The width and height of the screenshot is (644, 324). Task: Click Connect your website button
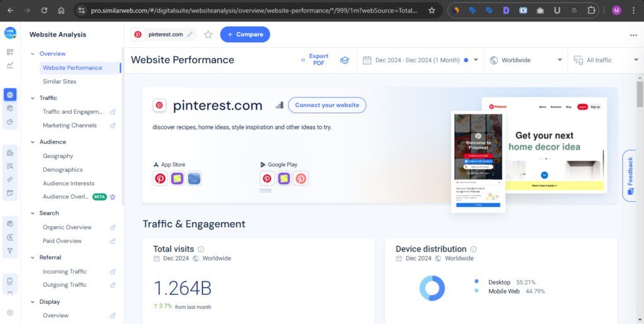[x=327, y=105]
